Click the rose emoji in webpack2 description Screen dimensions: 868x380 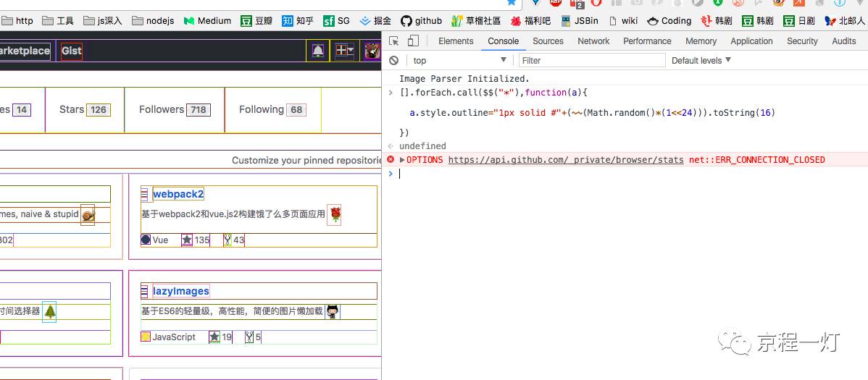pyautogui.click(x=334, y=215)
